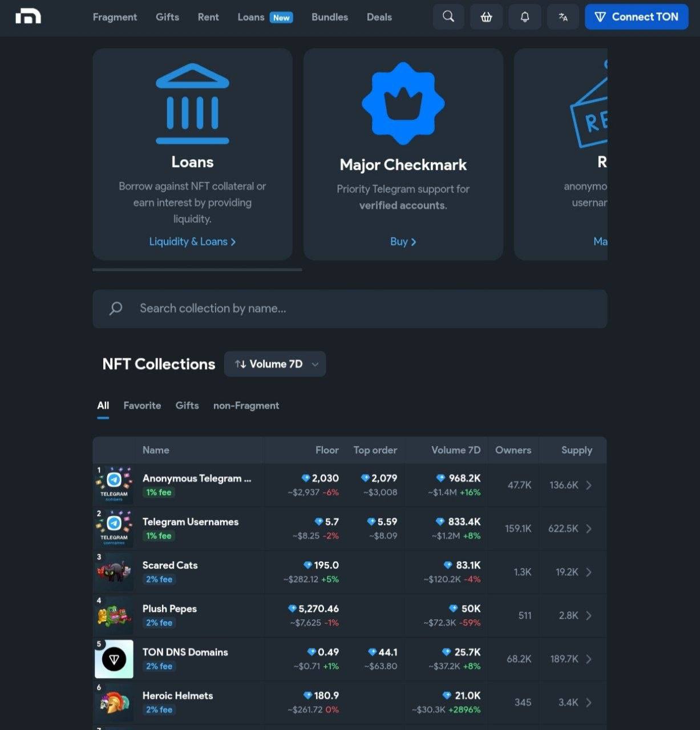Expand the Scared Cats row chevron
700x730 pixels.
[x=589, y=572]
